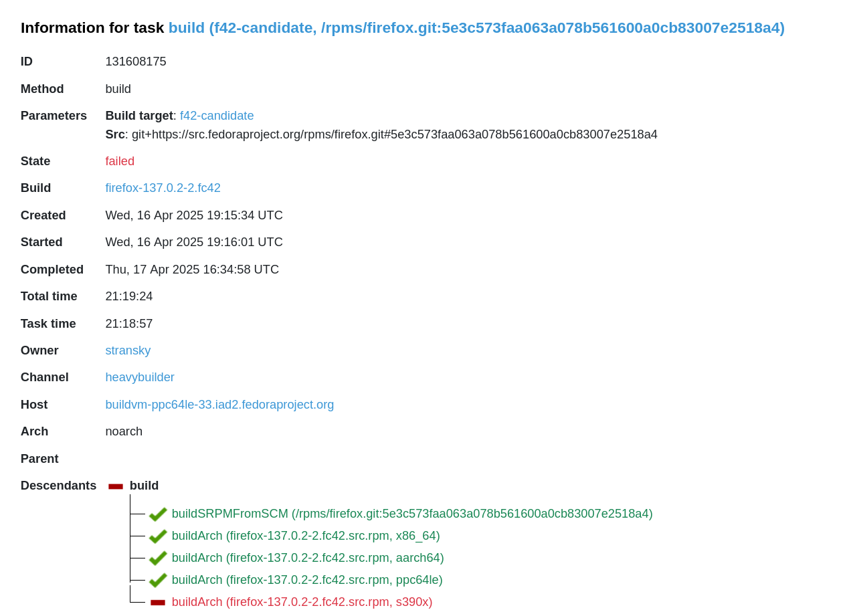This screenshot has width=843, height=616.
Task: Click the Descendants field label
Action: pyautogui.click(x=58, y=486)
